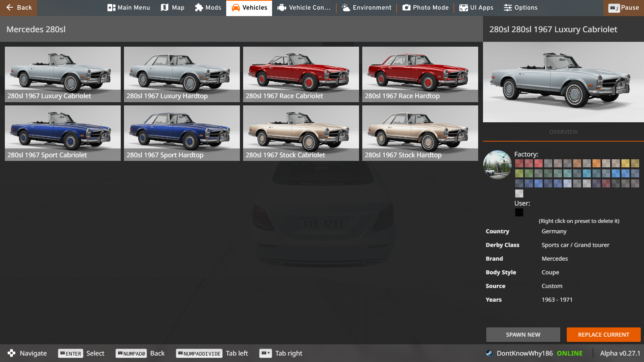
Task: Click the "Derby Class" field label
Action: click(502, 245)
